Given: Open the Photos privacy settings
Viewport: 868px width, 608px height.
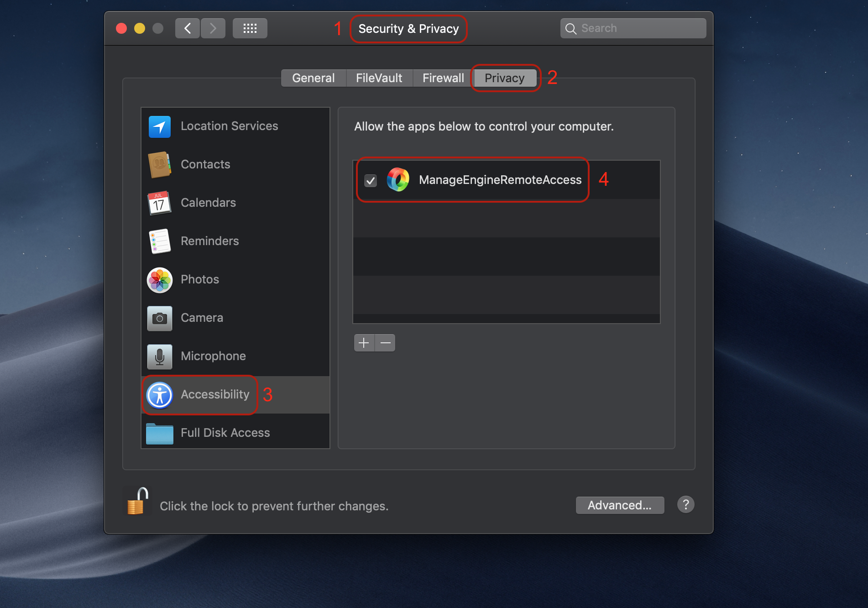Looking at the screenshot, I should tap(199, 279).
